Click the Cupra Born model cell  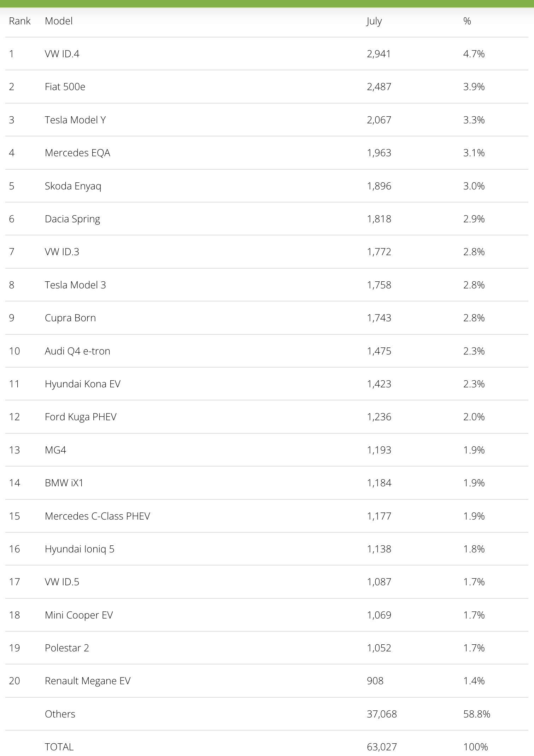(70, 318)
